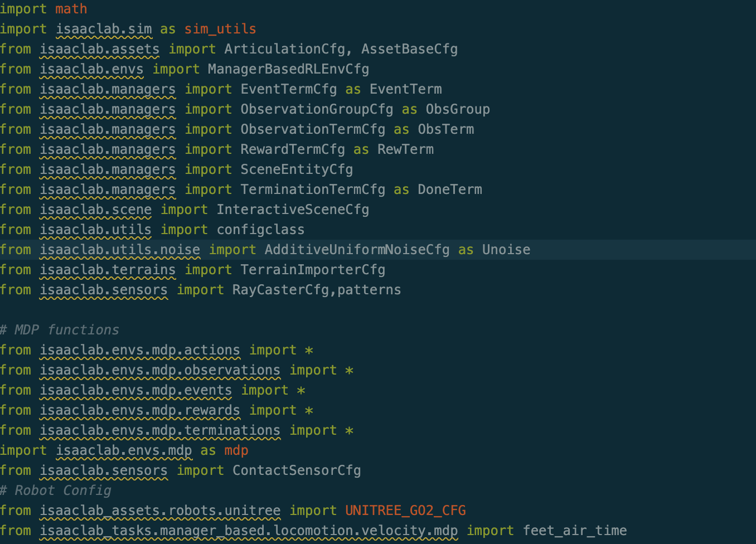Viewport: 756px width, 544px height.
Task: Open the isaaclab.utils.noise module reference
Action: click(x=120, y=250)
